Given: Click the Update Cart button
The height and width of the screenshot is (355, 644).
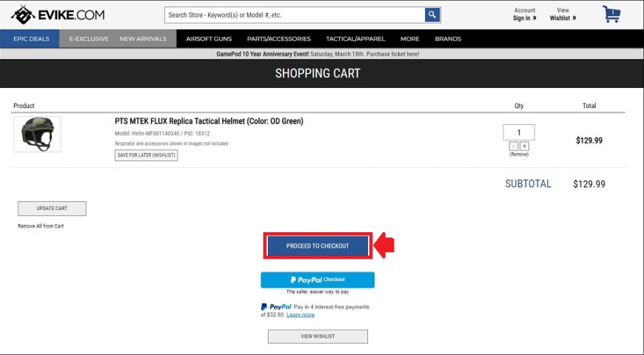Looking at the screenshot, I should pyautogui.click(x=52, y=208).
